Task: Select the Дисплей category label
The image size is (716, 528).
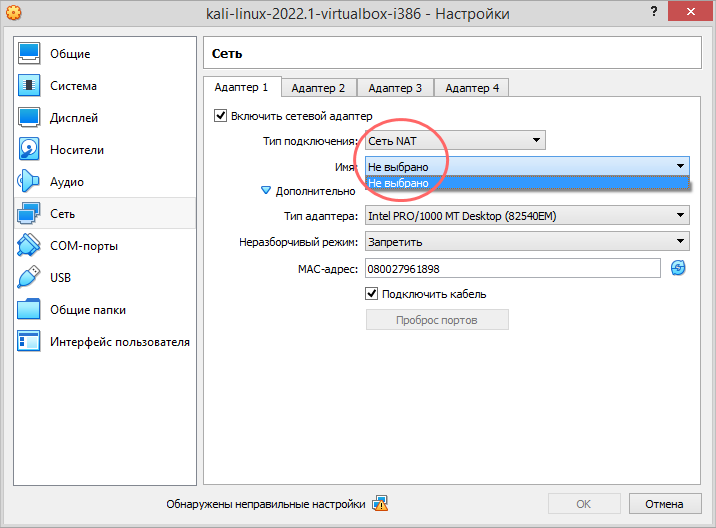Action: coord(74,118)
